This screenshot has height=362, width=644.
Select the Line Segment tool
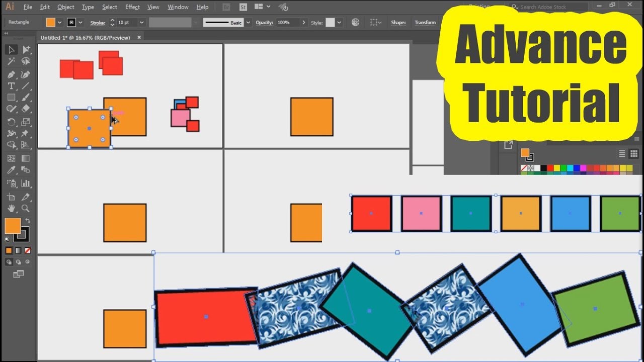click(26, 86)
